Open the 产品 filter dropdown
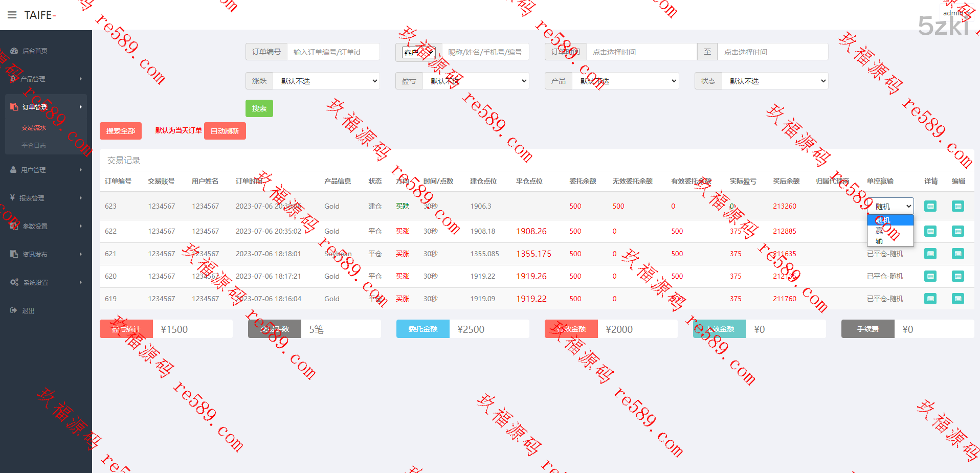The width and height of the screenshot is (980, 473). 626,81
